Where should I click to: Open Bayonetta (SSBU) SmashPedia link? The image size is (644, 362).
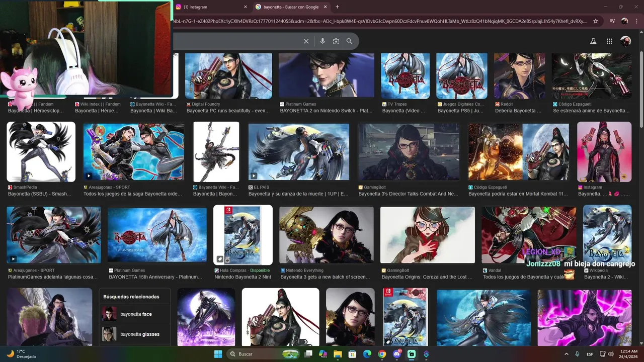coord(40,194)
